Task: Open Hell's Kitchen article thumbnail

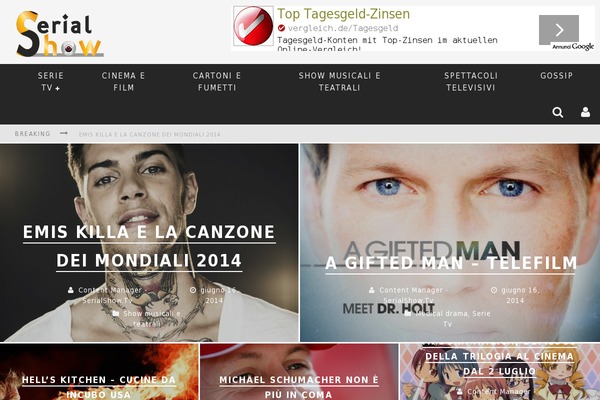Action: click(x=99, y=372)
